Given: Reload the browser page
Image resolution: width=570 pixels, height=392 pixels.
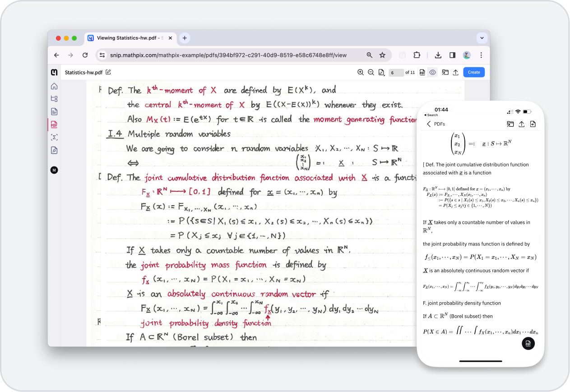Looking at the screenshot, I should tap(85, 55).
